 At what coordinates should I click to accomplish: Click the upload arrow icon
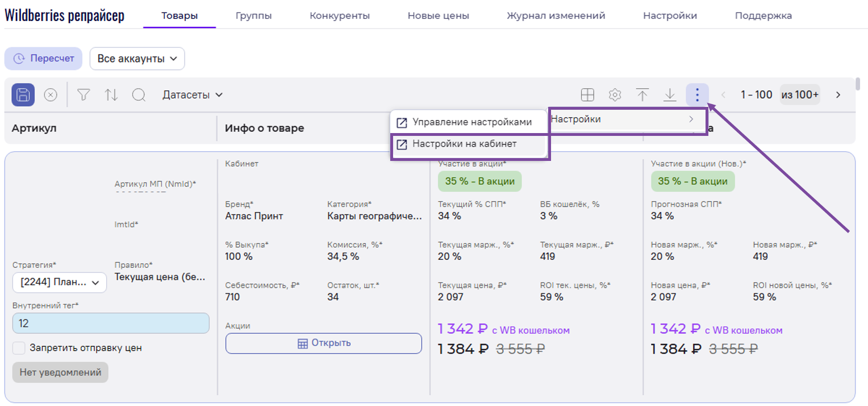click(642, 95)
